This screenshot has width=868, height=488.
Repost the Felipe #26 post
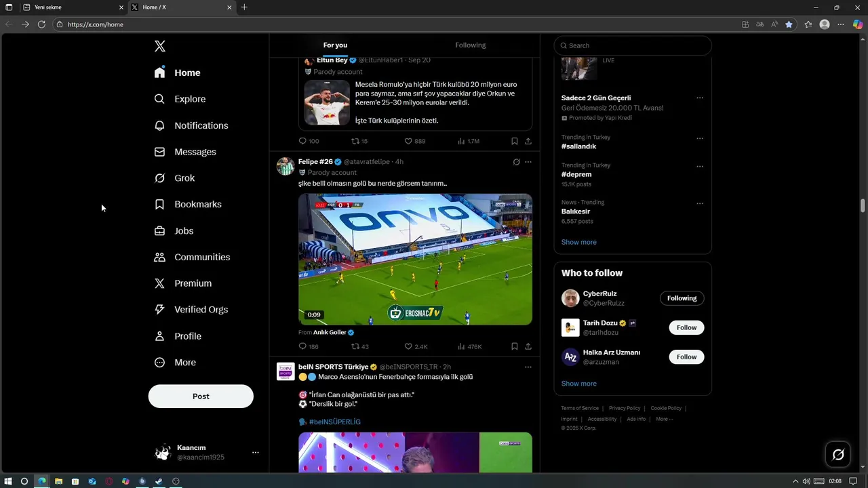355,346
